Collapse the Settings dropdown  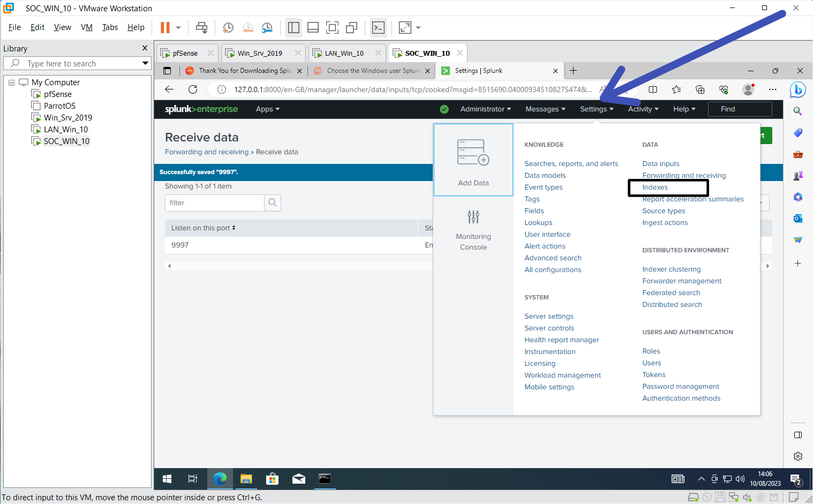click(597, 109)
